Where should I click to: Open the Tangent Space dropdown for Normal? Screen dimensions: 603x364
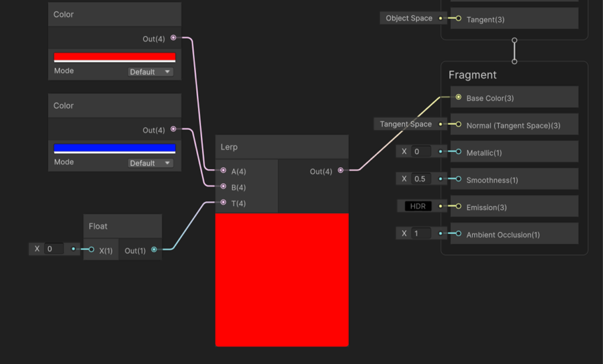pyautogui.click(x=406, y=124)
